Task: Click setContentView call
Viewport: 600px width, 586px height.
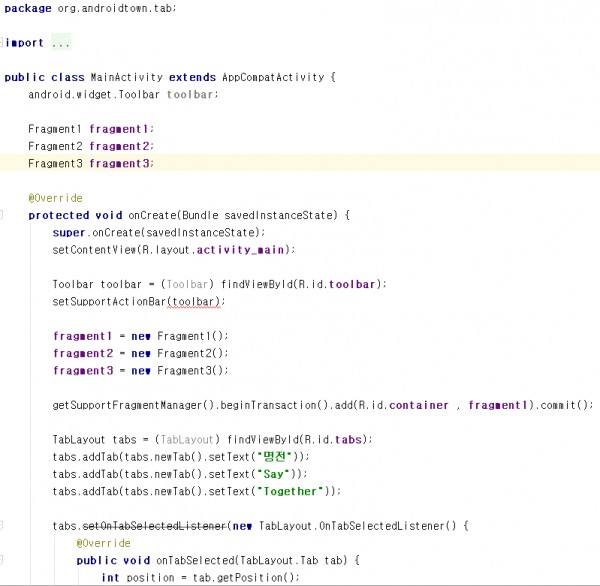Action: (x=95, y=250)
